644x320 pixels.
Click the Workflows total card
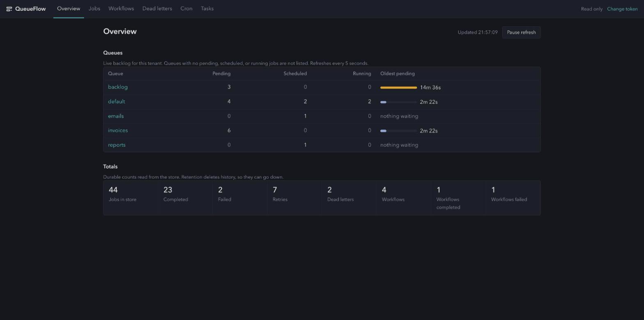click(404, 198)
